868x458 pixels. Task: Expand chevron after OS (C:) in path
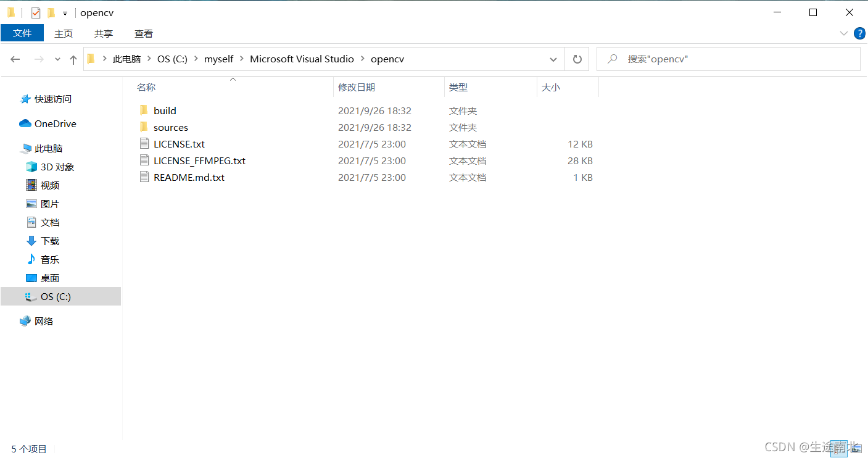tap(196, 59)
